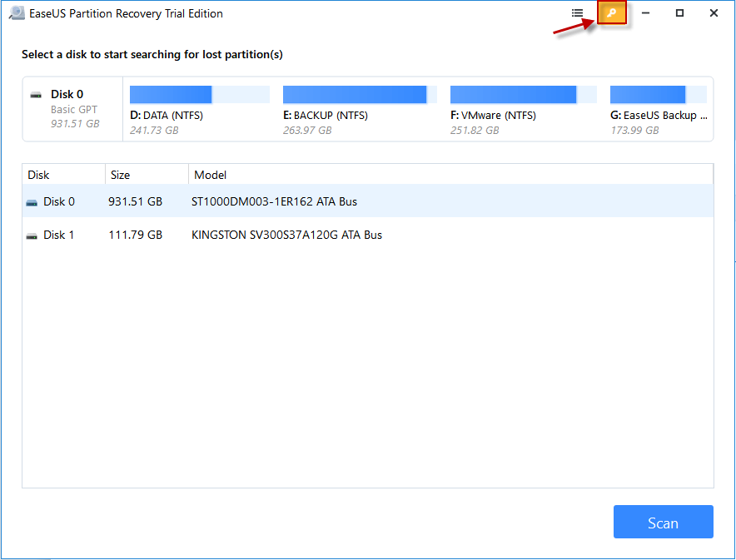Screen dimensions: 736x560
Task: Minimize the EaseUS Partition Recovery window
Action: pos(646,13)
